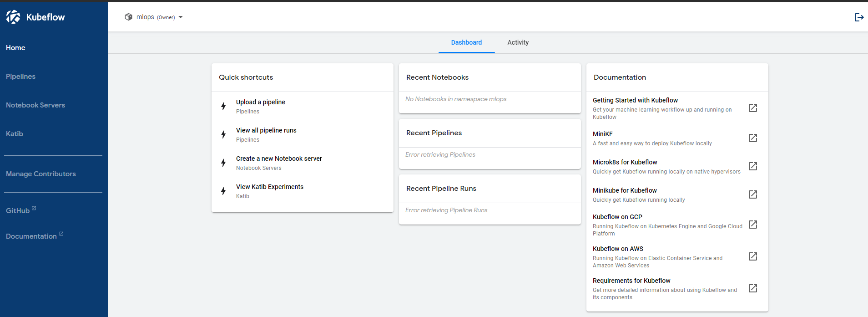Open external link icon for Requirements for Kubeflow
Screen dimensions: 868x317
[x=753, y=288]
